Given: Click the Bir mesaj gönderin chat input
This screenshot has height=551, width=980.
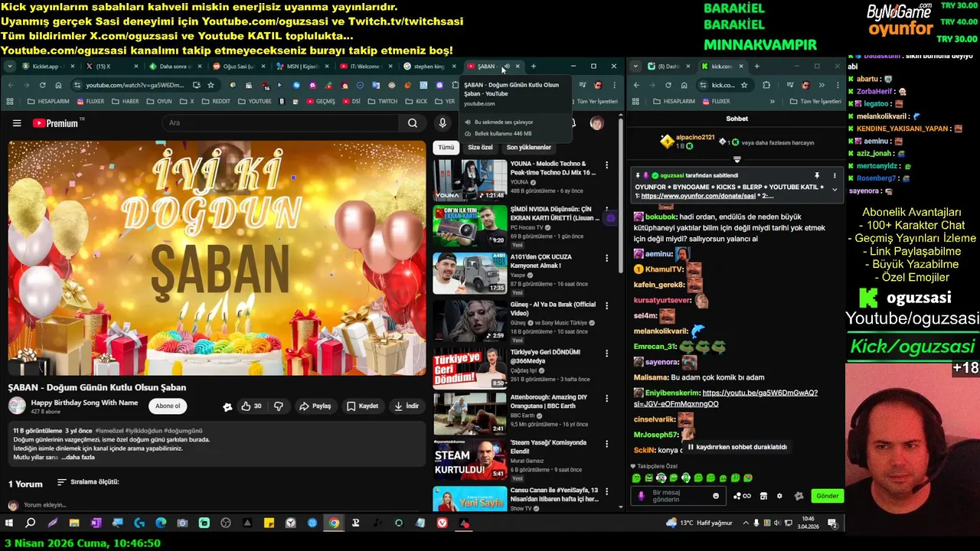Looking at the screenshot, I should pyautogui.click(x=678, y=496).
